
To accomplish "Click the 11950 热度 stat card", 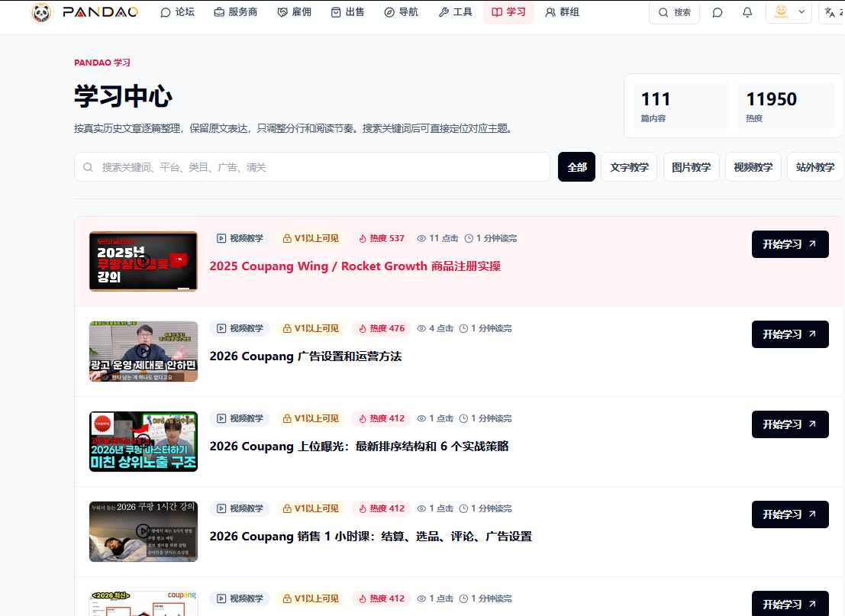I will point(785,105).
